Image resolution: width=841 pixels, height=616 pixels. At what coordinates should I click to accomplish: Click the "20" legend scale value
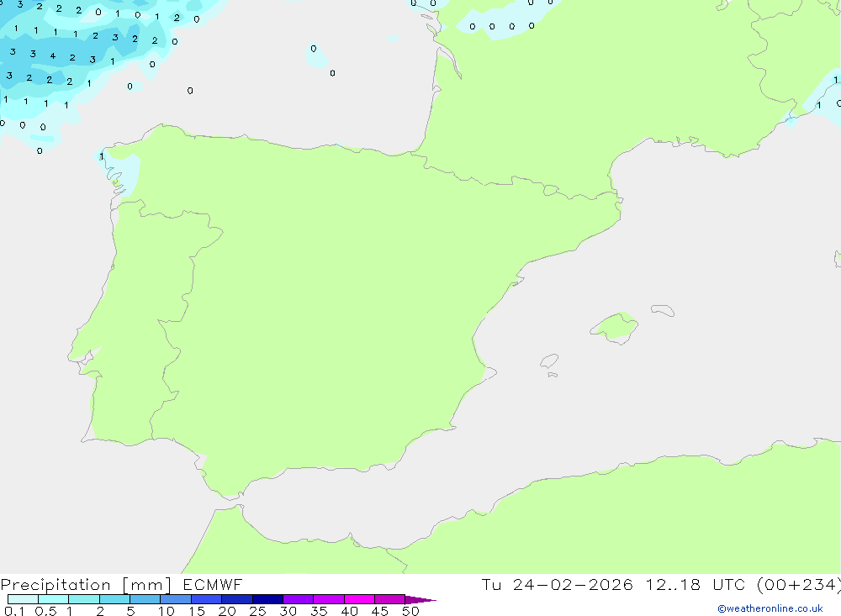[227, 611]
